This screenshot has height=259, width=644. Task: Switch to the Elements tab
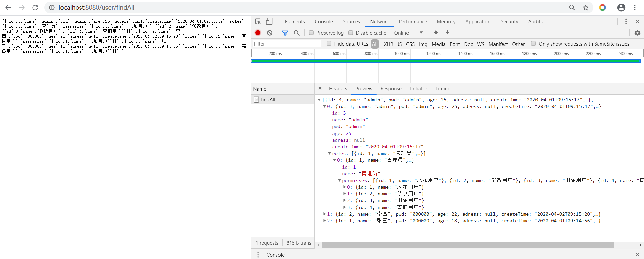tap(295, 22)
